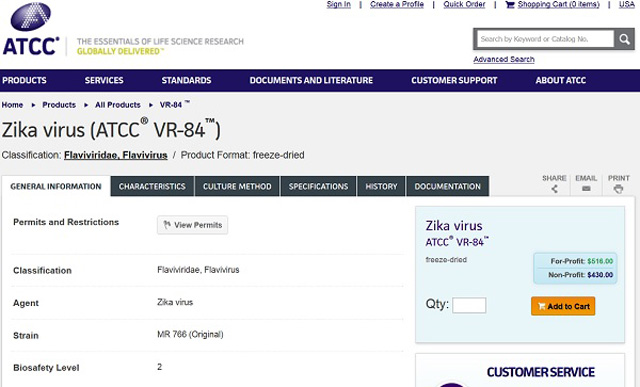Select the History tab

pyautogui.click(x=381, y=187)
